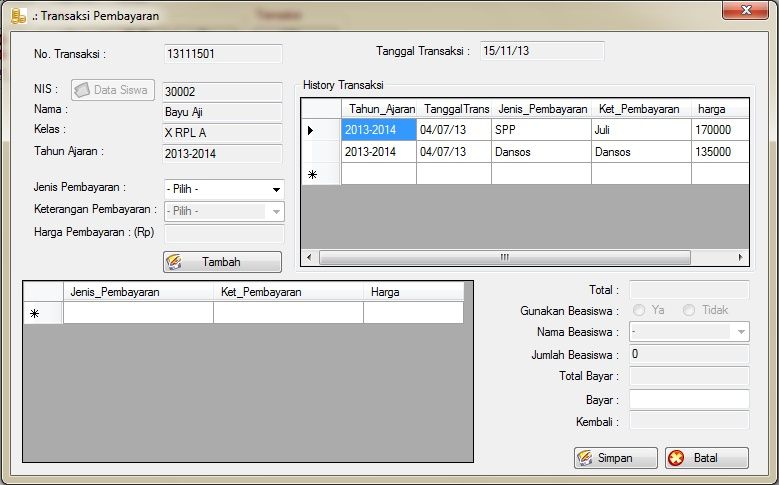779x485 pixels.
Task: Click TanggalTrans column header
Action: (454, 109)
